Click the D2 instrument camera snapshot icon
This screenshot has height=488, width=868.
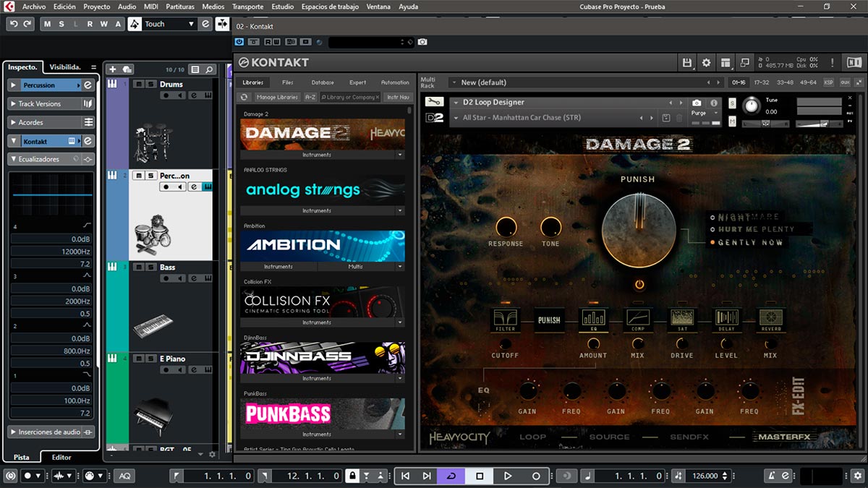(x=697, y=103)
